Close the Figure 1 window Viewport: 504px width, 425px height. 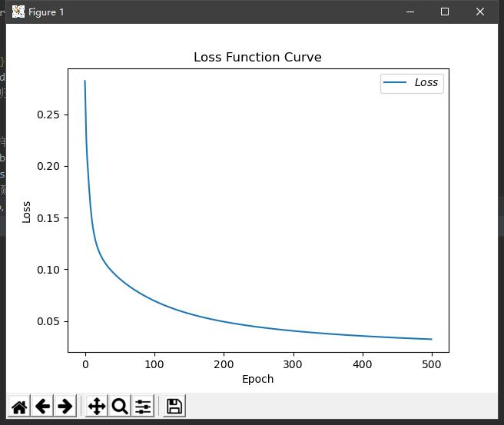480,12
